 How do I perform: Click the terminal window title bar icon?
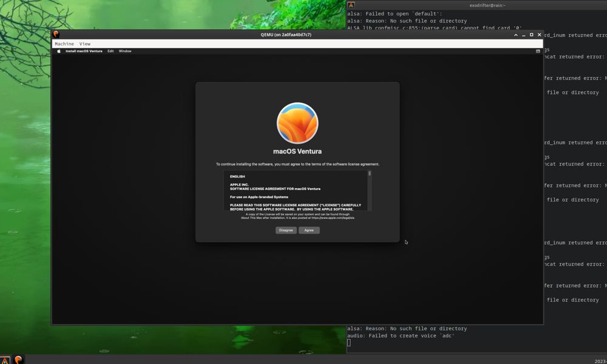[x=351, y=5]
